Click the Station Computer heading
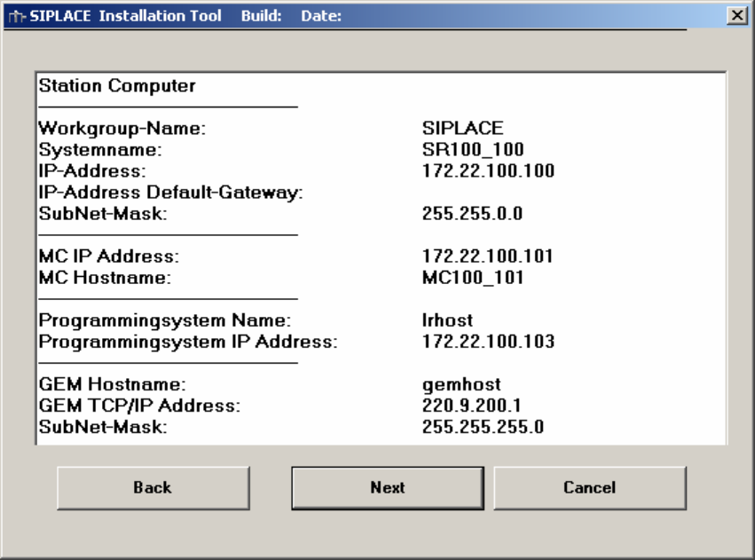The height and width of the screenshot is (560, 755). pos(117,86)
